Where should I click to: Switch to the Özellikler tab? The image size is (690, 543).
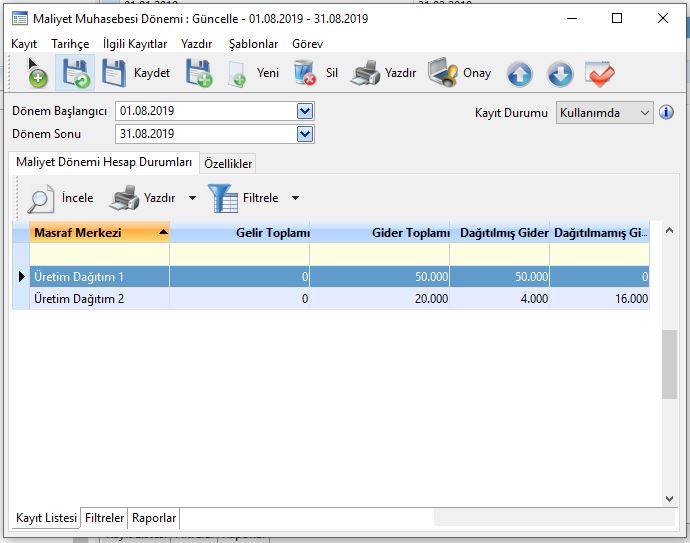point(228,163)
